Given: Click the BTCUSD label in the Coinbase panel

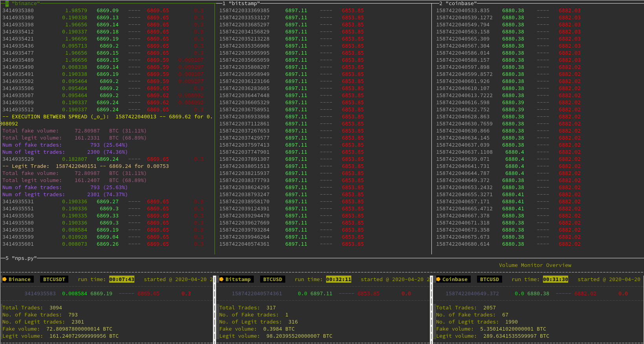Looking at the screenshot, I should click(490, 280).
